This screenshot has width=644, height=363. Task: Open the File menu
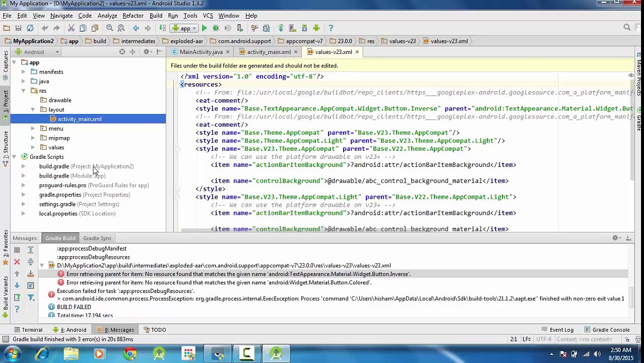point(7,16)
